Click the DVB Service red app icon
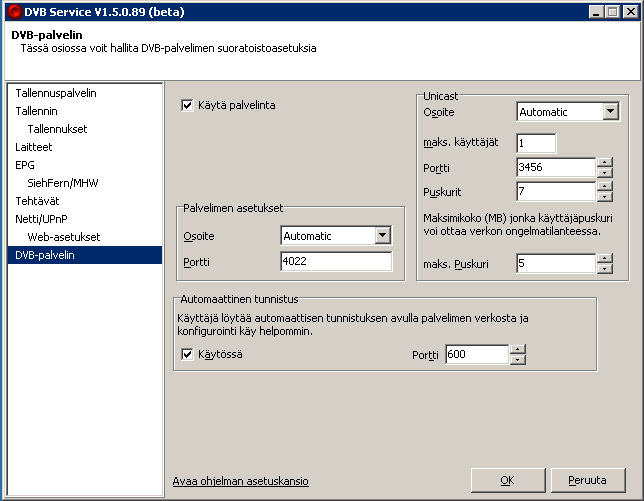The width and height of the screenshot is (644, 501). pyautogui.click(x=15, y=11)
